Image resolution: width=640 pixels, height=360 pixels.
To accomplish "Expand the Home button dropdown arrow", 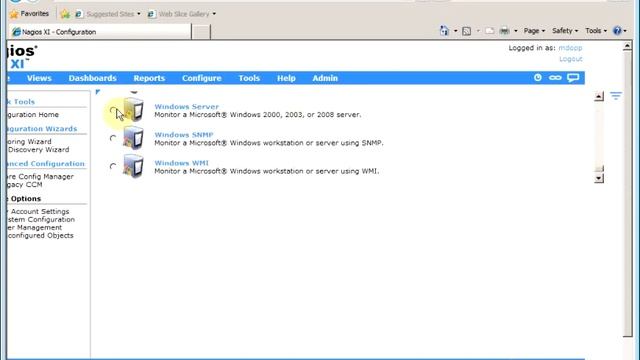I will click(x=456, y=31).
